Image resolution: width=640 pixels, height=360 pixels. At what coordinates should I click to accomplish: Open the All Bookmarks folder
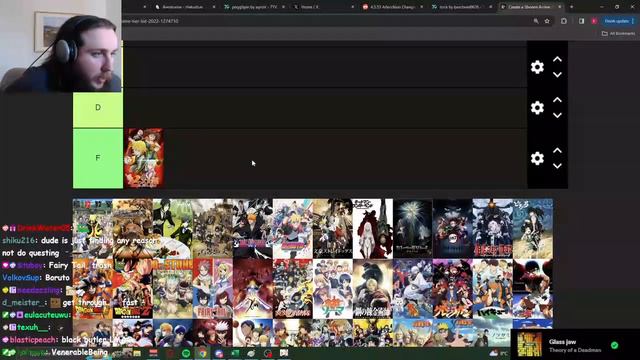(618, 33)
